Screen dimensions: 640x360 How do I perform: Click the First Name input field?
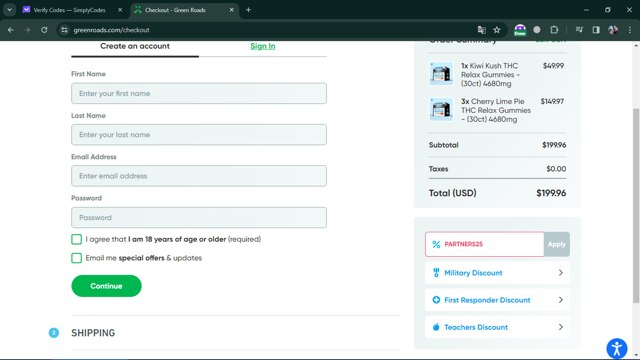click(x=199, y=93)
